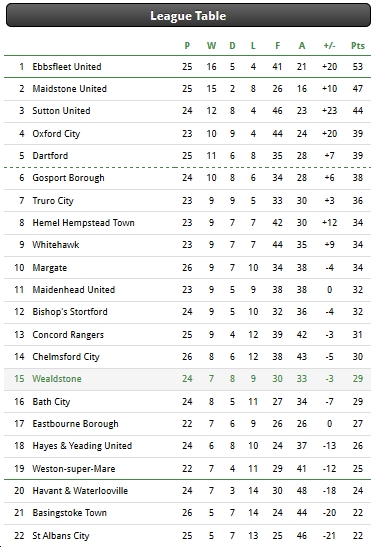Click the Pts column header
The height and width of the screenshot is (547, 374).
(x=358, y=46)
